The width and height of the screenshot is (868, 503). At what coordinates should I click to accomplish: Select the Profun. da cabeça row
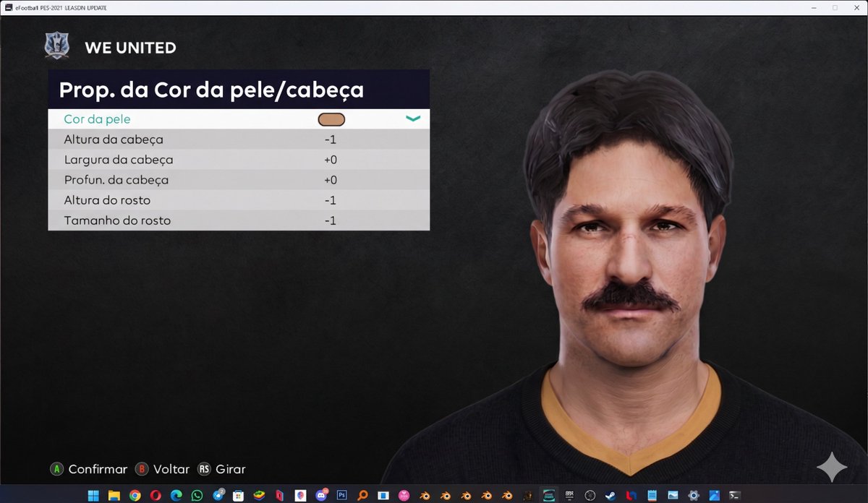point(239,180)
